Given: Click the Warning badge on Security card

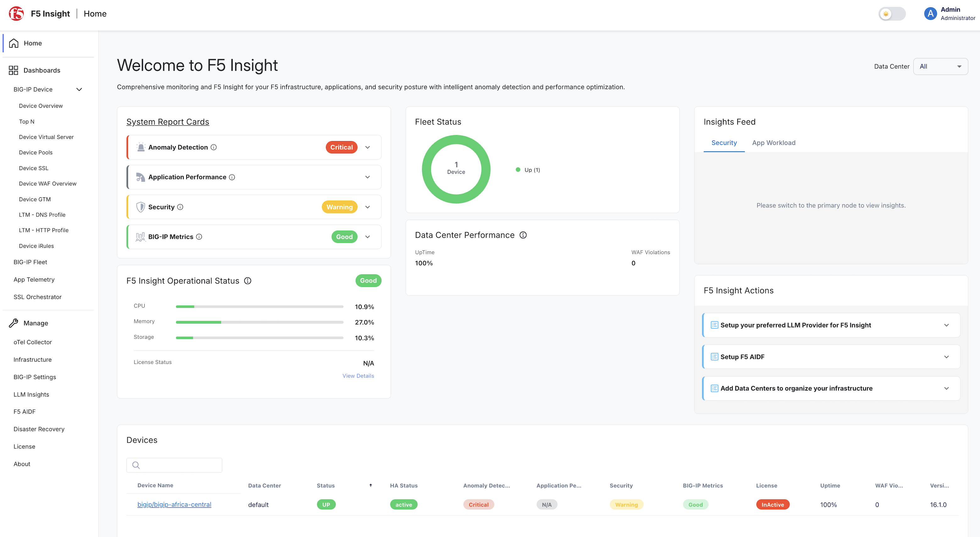Looking at the screenshot, I should (339, 207).
